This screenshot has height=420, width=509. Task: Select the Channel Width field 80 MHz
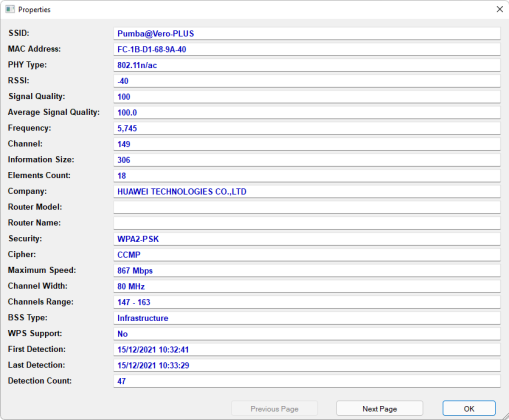click(307, 286)
